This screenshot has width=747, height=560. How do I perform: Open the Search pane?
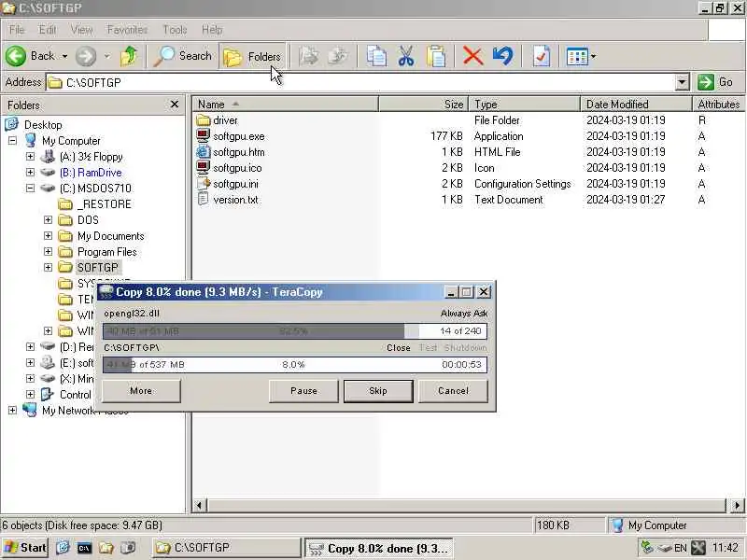pyautogui.click(x=183, y=56)
